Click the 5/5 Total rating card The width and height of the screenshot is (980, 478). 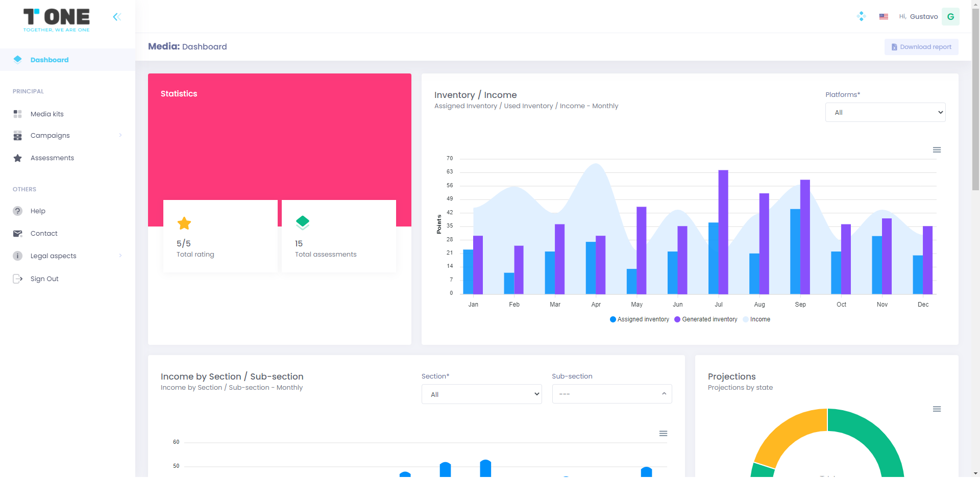point(220,236)
